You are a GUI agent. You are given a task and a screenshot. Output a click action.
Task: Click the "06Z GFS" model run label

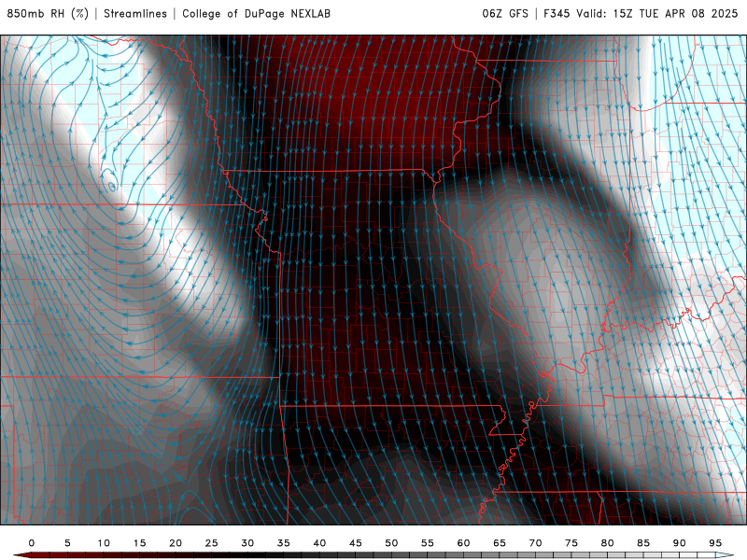(x=505, y=14)
